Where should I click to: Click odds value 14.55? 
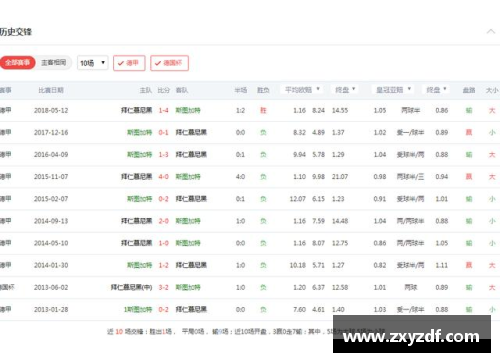click(x=340, y=110)
